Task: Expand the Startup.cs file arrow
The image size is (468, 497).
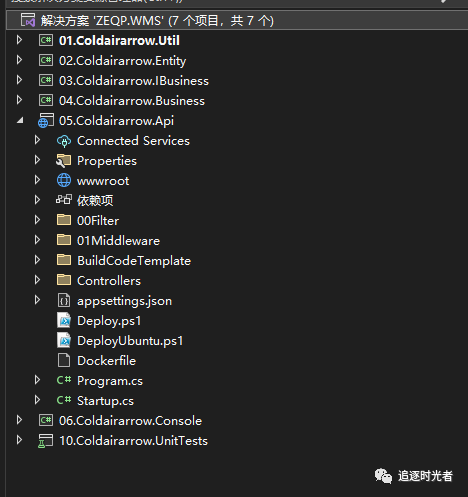Action: [x=37, y=400]
